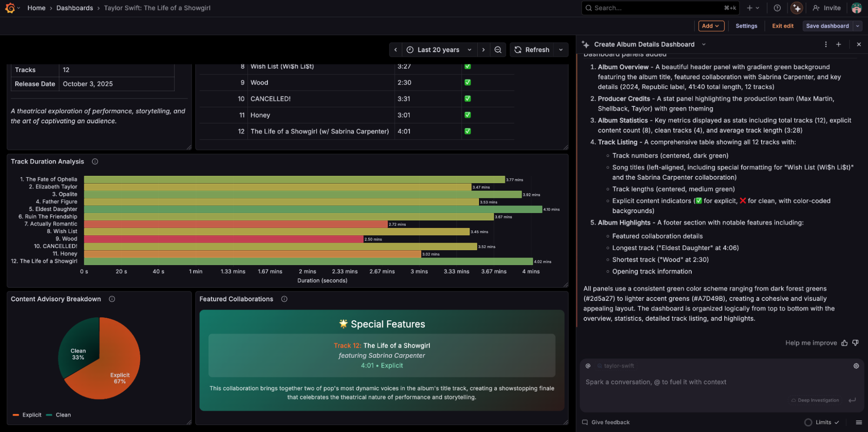Expand the Refresh interval dropdown arrow

[561, 50]
